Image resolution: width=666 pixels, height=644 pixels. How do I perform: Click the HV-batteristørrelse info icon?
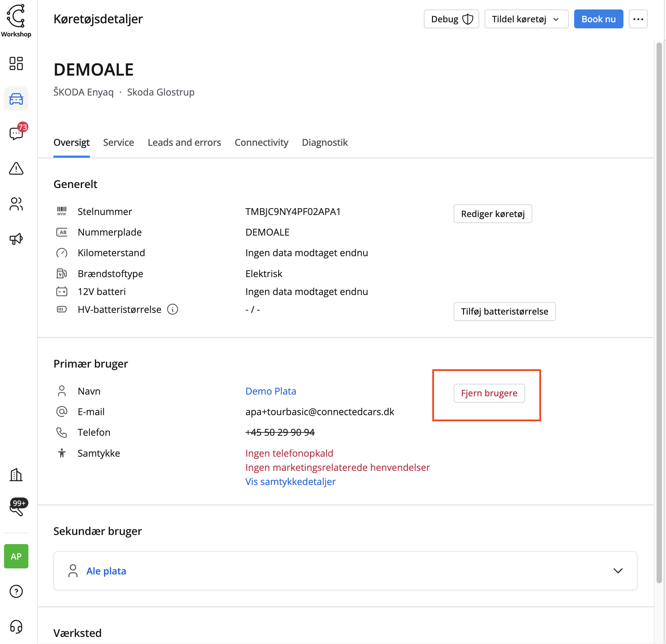(173, 310)
